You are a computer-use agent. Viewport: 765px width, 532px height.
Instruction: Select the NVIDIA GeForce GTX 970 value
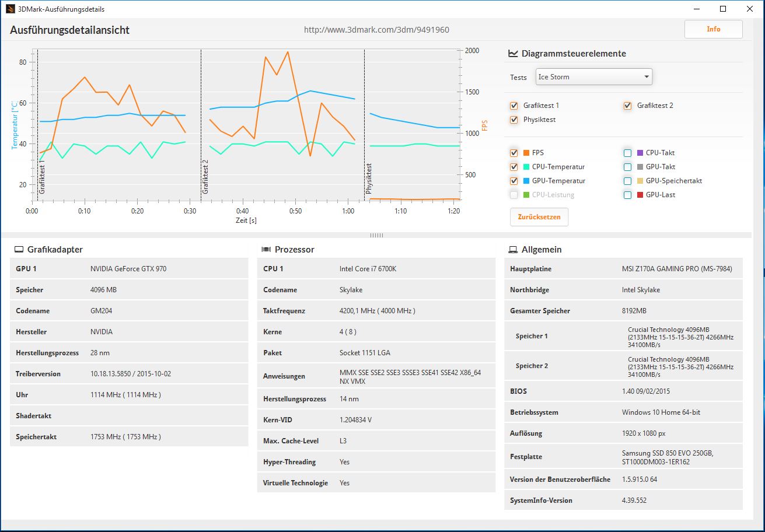128,269
